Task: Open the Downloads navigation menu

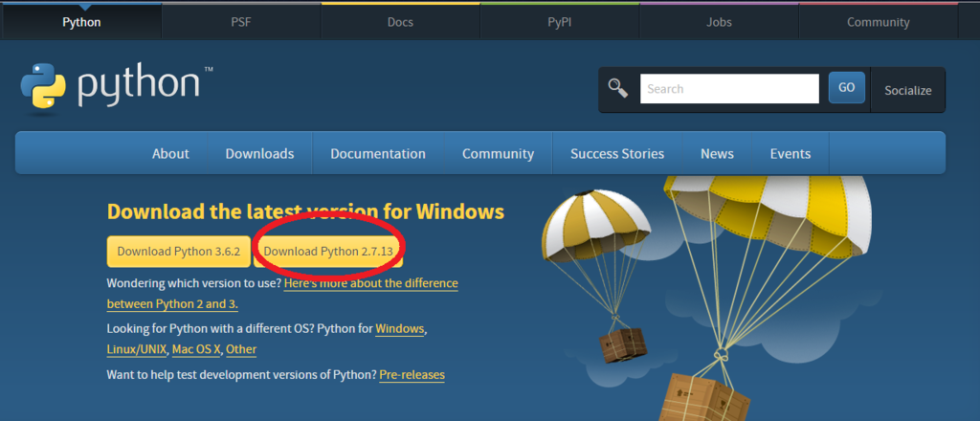Action: point(259,154)
